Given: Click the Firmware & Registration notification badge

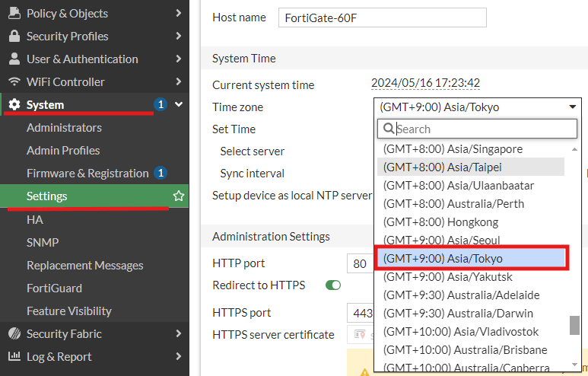Looking at the screenshot, I should (x=161, y=173).
